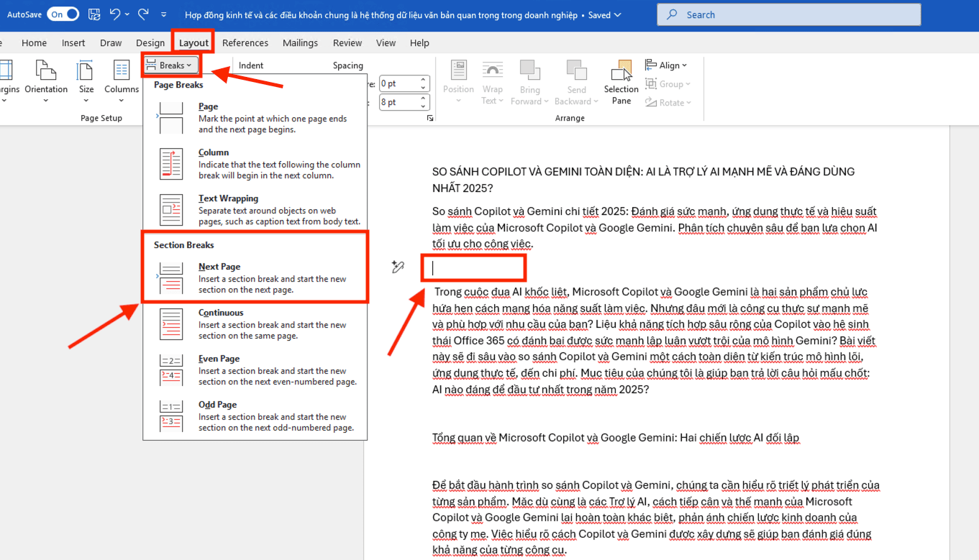Image resolution: width=979 pixels, height=560 pixels.
Task: Choose the Text Wrapping break
Action: coord(255,210)
